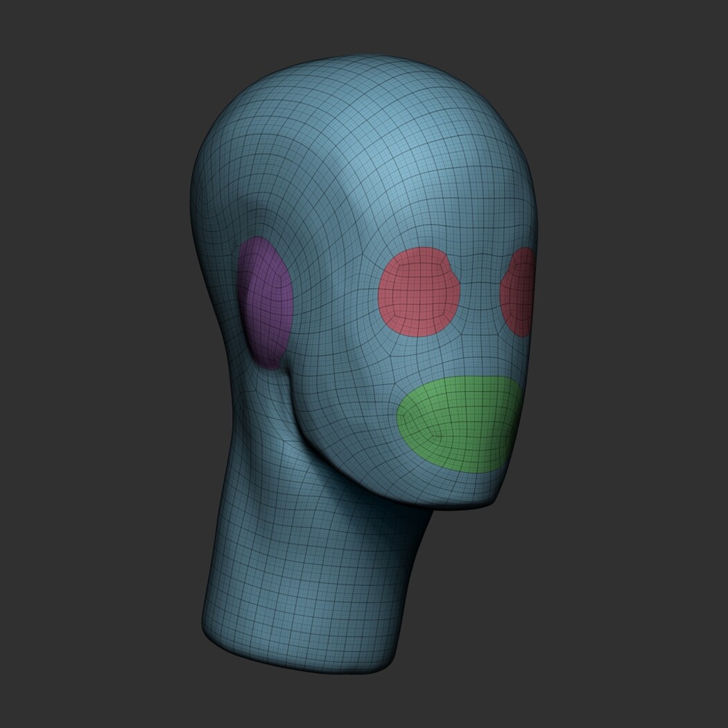The image size is (728, 728).
Task: Select the partly hidden red eye polygroup at head edge
Action: coord(518,292)
